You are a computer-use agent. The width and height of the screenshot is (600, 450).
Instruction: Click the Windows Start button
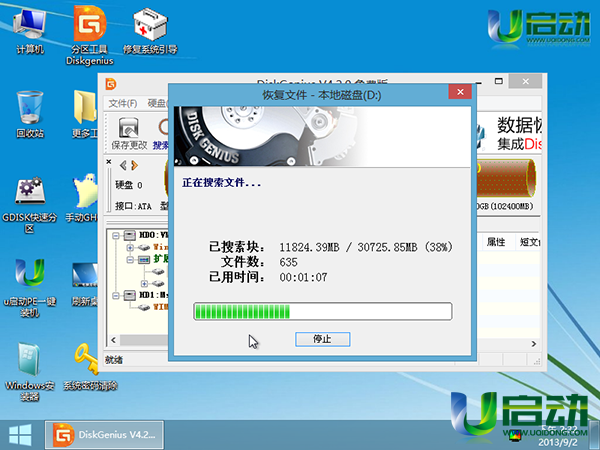tap(20, 435)
